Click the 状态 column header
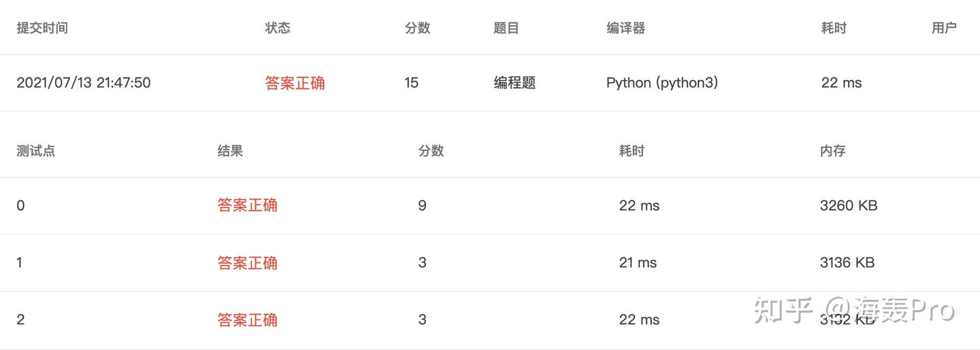Image resolution: width=980 pixels, height=350 pixels. click(x=278, y=28)
